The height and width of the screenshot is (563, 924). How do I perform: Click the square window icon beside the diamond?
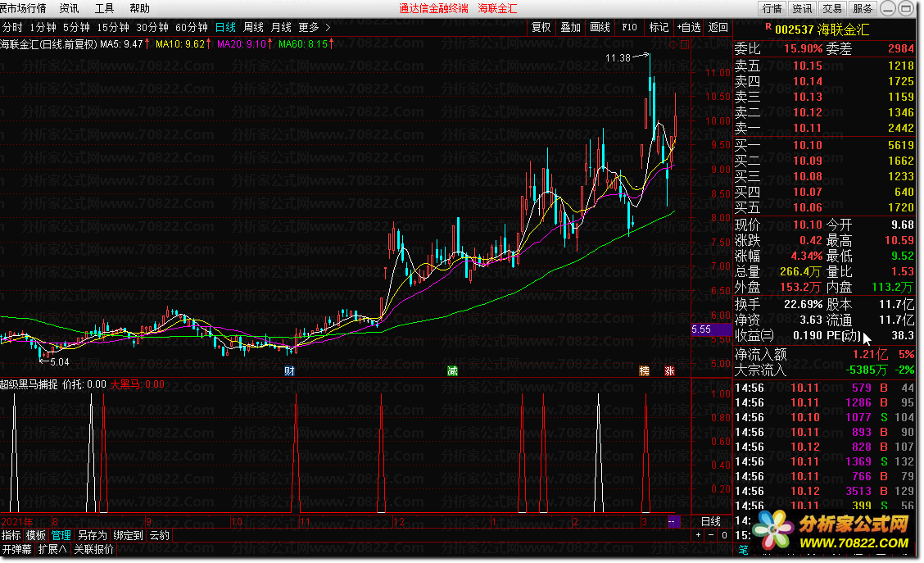pos(684,44)
